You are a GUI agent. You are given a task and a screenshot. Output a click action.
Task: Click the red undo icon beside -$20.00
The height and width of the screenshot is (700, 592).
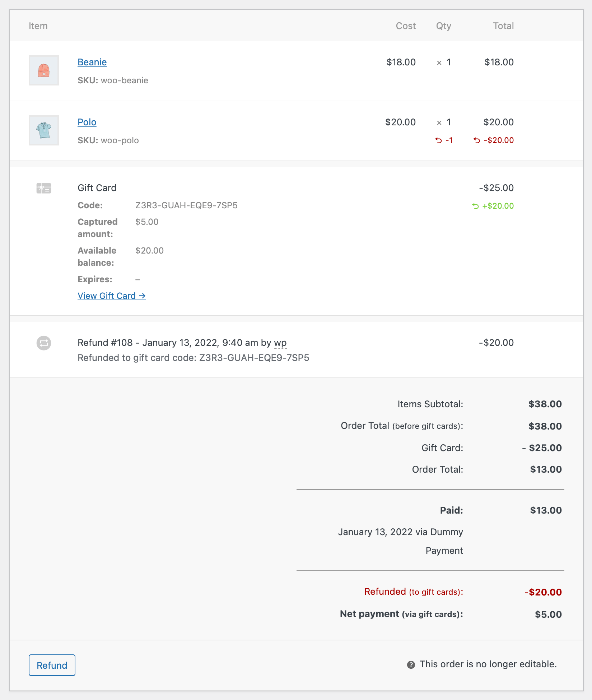[x=476, y=140]
